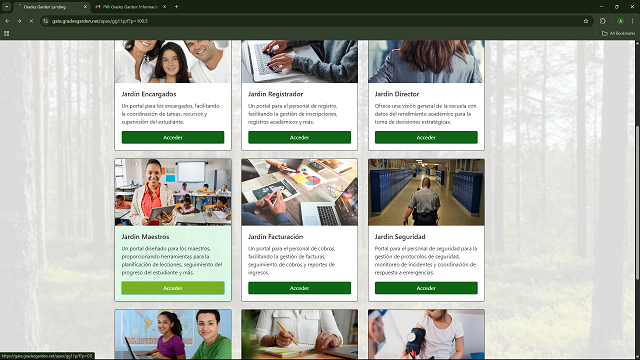Click the hand writing with pencil photo
640x360 pixels.
(x=299, y=334)
